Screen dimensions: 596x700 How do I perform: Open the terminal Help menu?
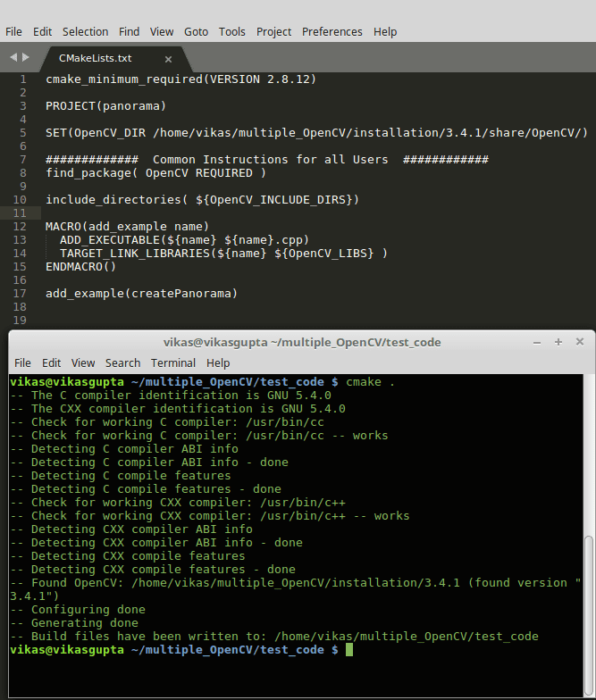click(218, 362)
